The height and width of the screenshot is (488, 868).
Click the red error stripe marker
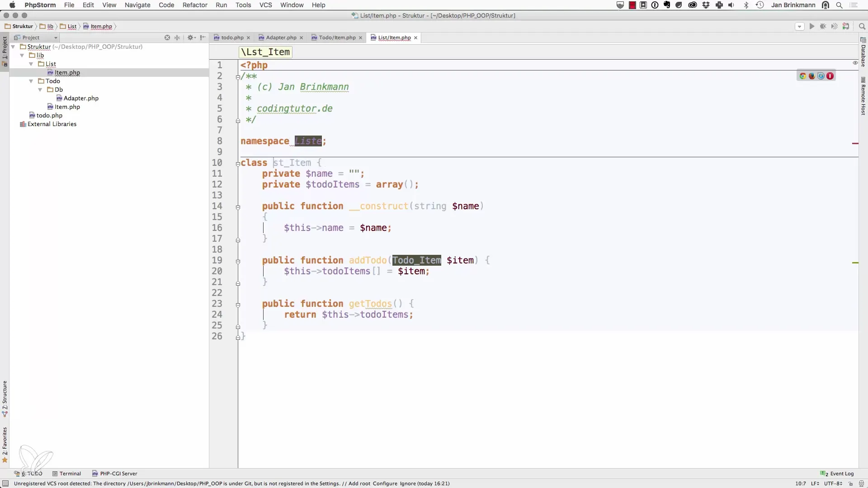(x=855, y=143)
